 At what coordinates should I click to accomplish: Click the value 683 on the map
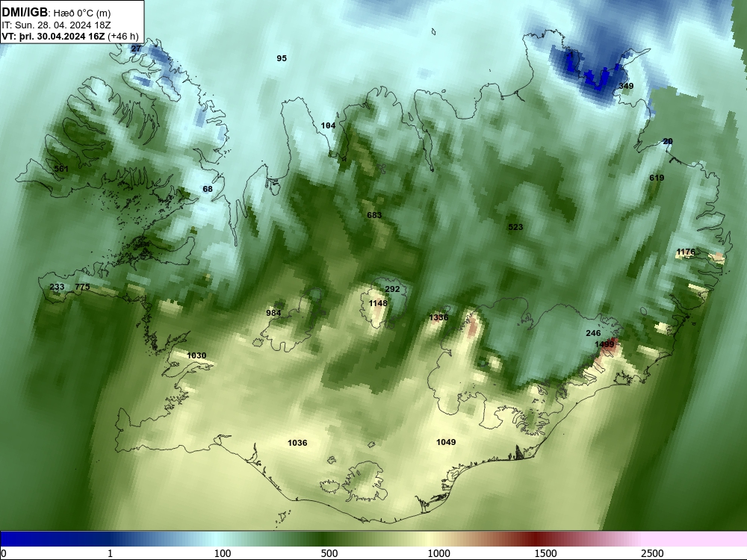[374, 215]
